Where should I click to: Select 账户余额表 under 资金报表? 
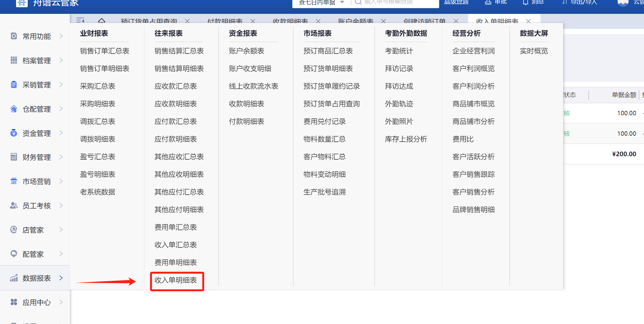point(246,51)
